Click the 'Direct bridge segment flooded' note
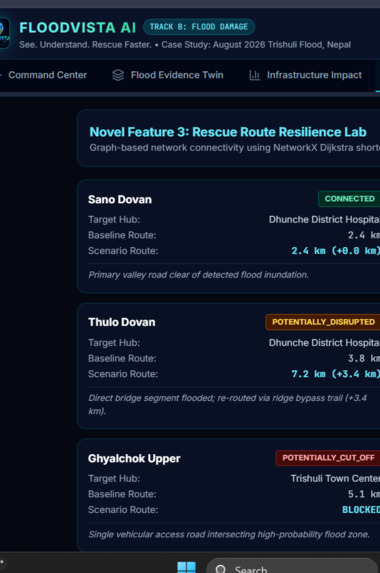380x573 pixels. tap(228, 404)
